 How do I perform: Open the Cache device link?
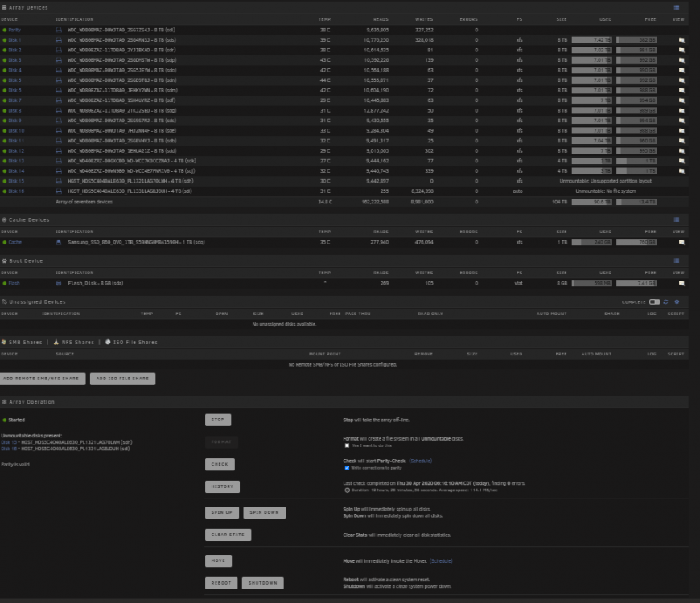tap(14, 242)
